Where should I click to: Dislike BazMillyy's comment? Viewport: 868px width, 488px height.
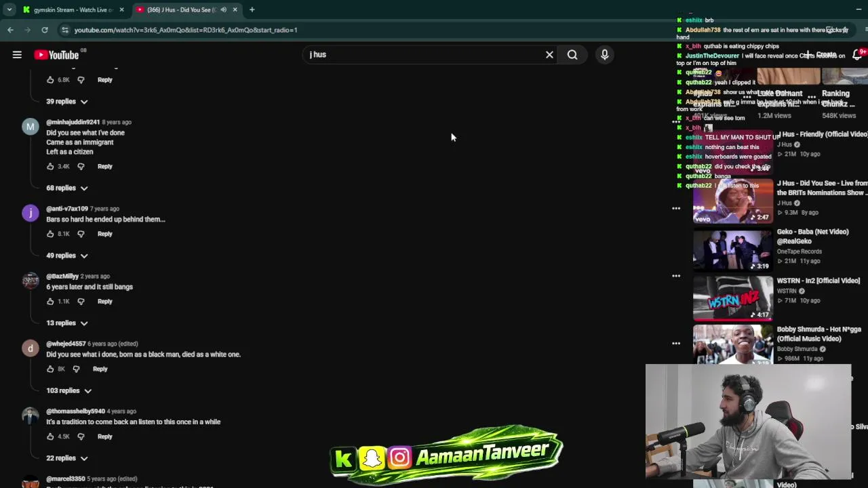click(x=81, y=302)
